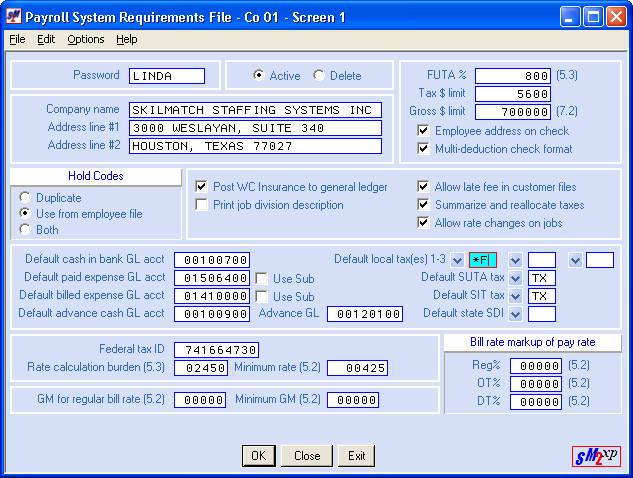Click the Address line #1 field
633x478 pixels.
255,128
